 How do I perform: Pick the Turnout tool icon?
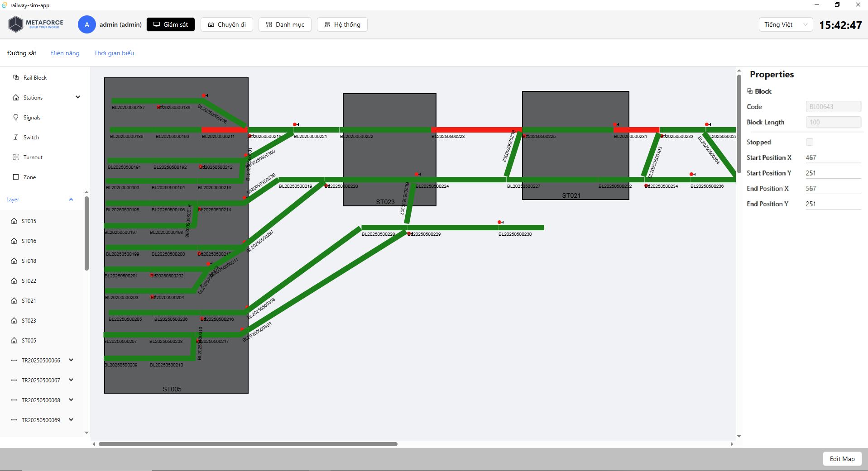[x=16, y=157]
